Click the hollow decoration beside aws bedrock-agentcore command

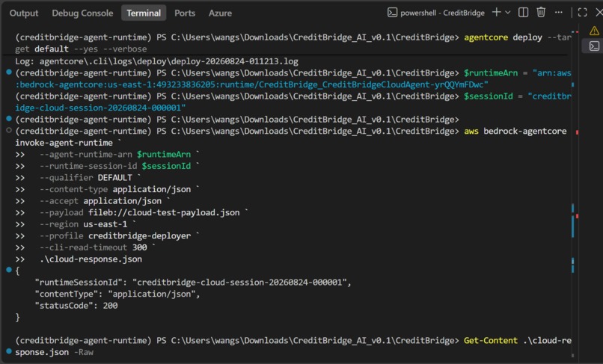pos(9,131)
